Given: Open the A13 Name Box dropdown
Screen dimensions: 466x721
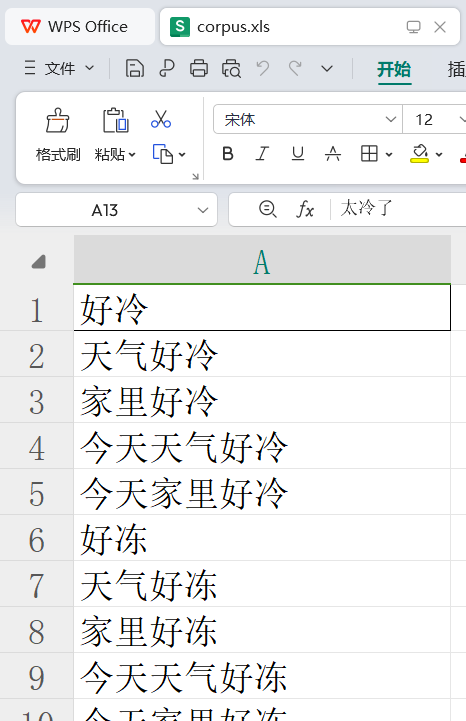Looking at the screenshot, I should [x=203, y=210].
